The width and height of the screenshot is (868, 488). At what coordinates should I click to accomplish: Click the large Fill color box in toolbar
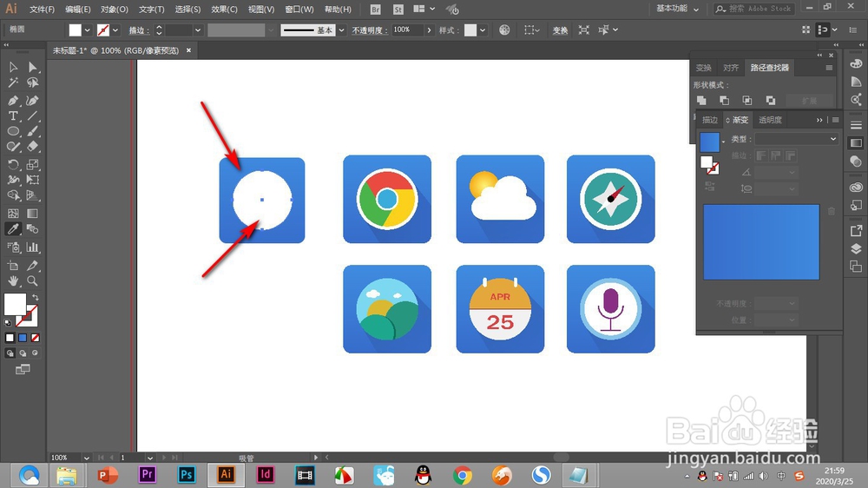click(x=15, y=304)
